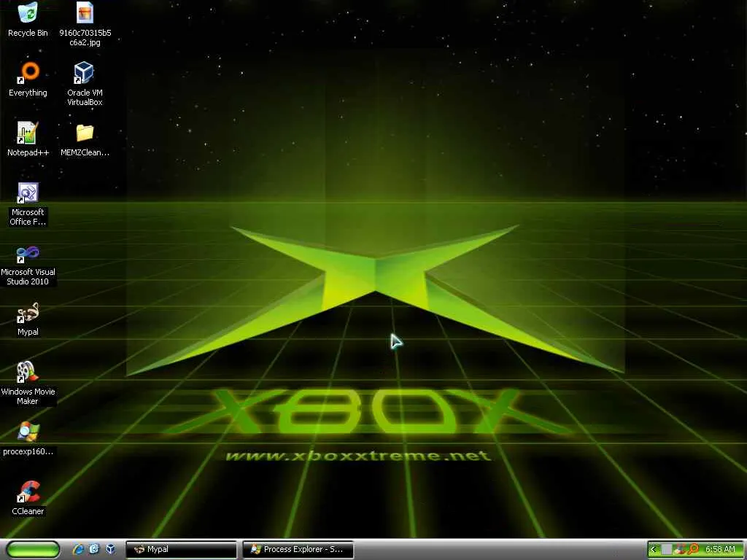Open the 9160c70315b5c6a2.jpg image file
Viewport: 747px width, 560px height.
[x=85, y=24]
